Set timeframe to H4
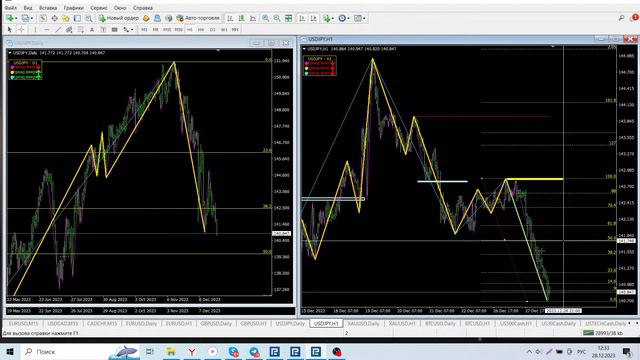The width and height of the screenshot is (640, 360). pos(201,29)
